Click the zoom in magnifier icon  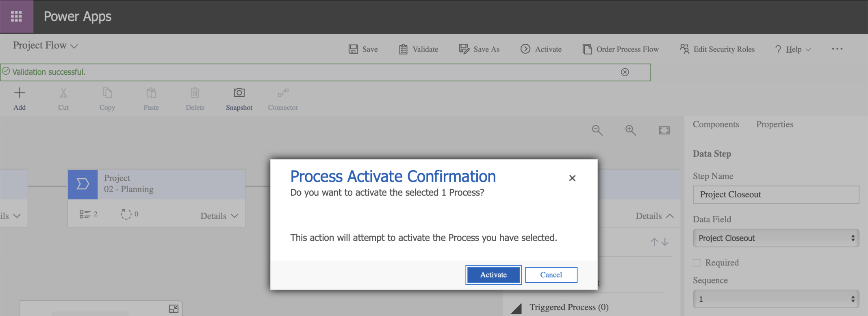click(x=630, y=130)
